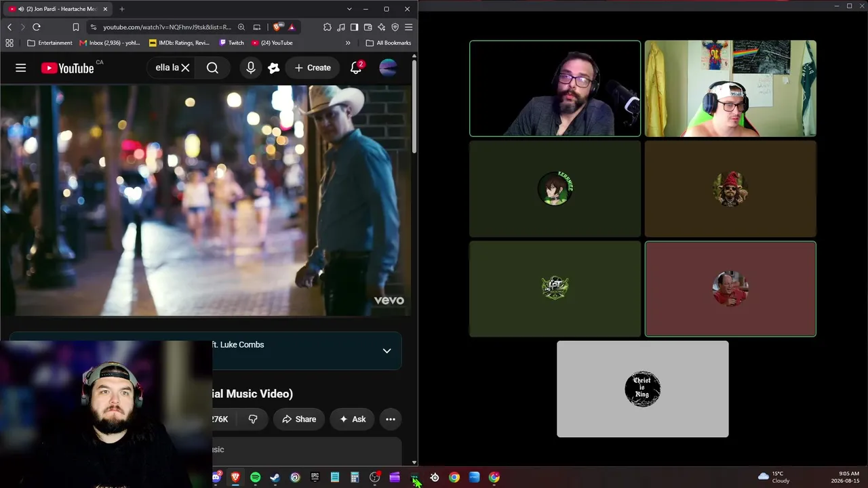The height and width of the screenshot is (488, 868).
Task: Expand the Luke Combs playlist panel
Action: click(x=387, y=350)
